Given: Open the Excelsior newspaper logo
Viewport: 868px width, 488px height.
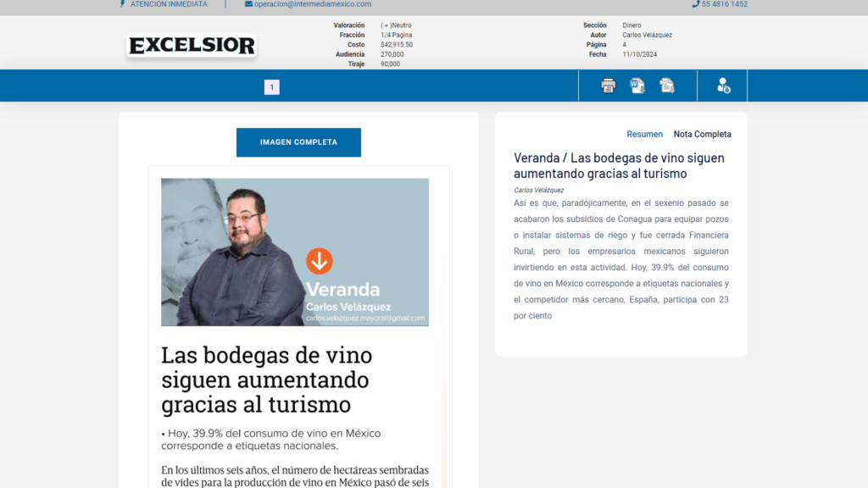Looking at the screenshot, I should pos(192,46).
